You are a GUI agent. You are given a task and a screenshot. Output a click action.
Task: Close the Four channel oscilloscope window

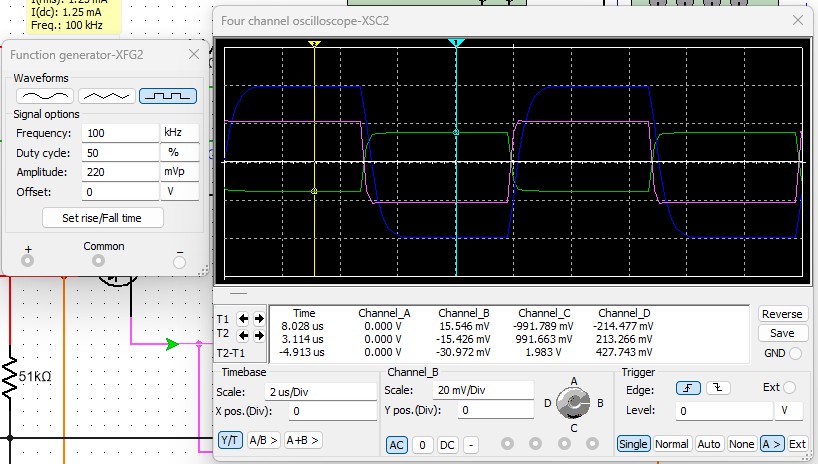click(798, 20)
